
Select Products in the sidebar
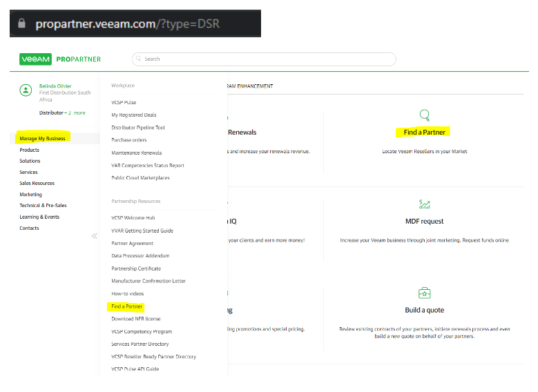pyautogui.click(x=30, y=150)
